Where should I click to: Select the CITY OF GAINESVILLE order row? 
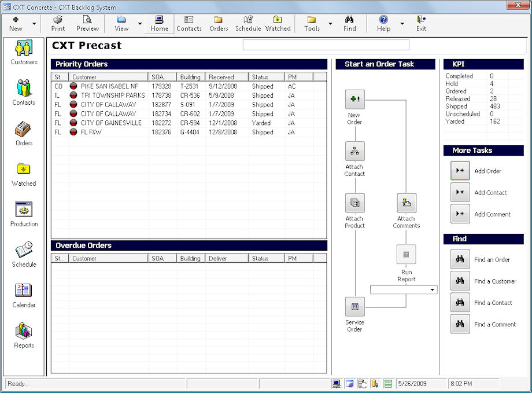tap(189, 123)
